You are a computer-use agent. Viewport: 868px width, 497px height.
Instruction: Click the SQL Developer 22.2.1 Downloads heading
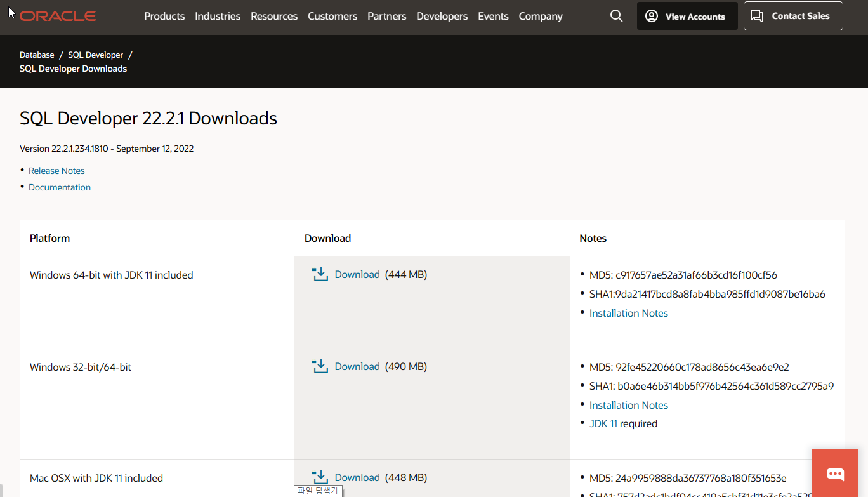(x=148, y=118)
